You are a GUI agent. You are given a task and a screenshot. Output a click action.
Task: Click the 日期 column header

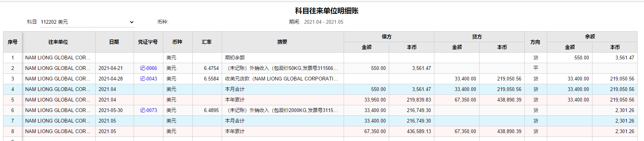[114, 42]
